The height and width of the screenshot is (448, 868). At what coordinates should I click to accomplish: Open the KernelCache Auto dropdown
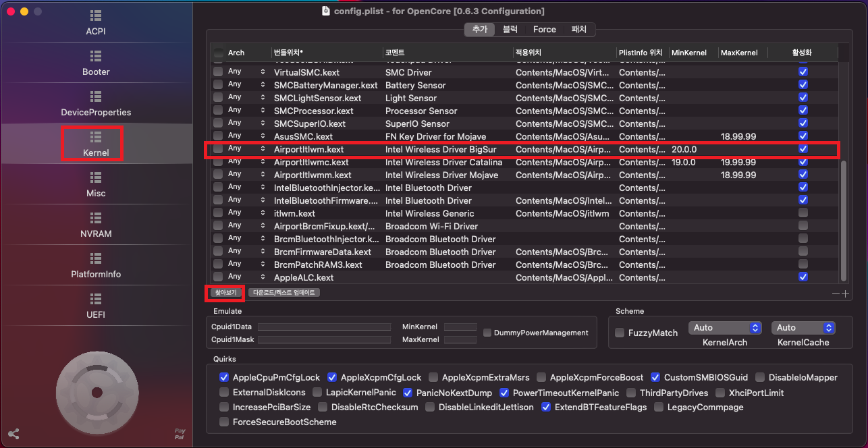click(x=803, y=327)
